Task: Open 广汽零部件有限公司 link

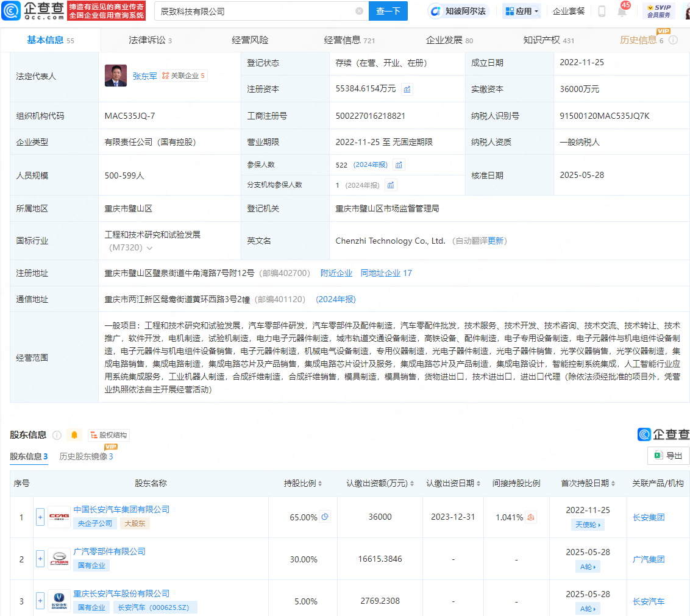Action: click(x=109, y=551)
